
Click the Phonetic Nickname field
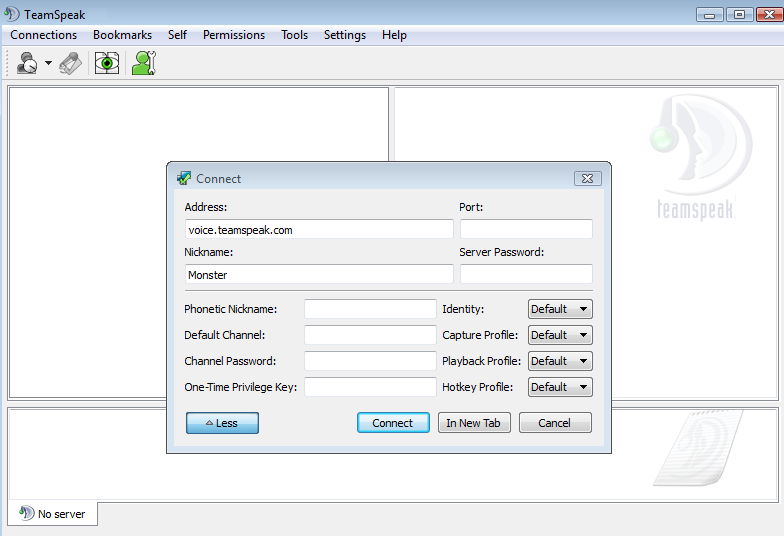pos(370,309)
